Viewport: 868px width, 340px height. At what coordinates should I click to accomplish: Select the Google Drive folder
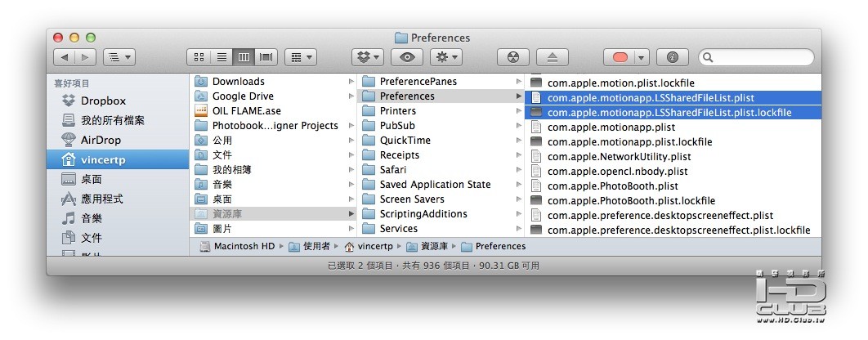click(274, 96)
